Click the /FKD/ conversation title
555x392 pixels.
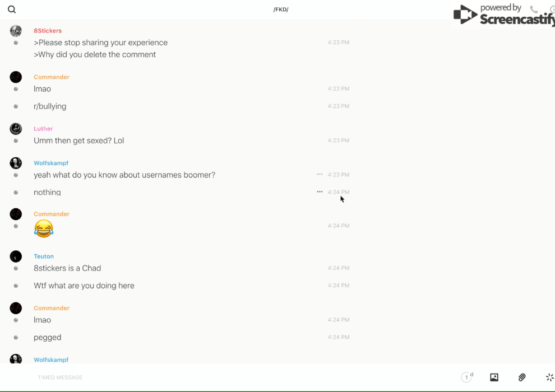[x=281, y=10]
